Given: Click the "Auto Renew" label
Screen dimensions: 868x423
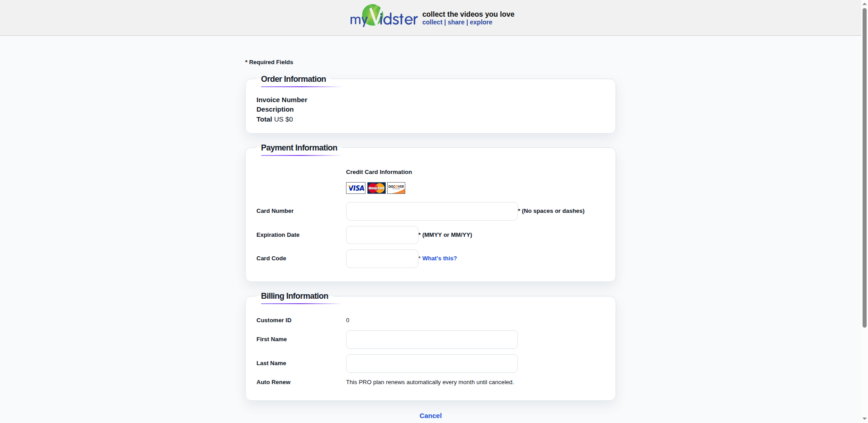Looking at the screenshot, I should coord(273,382).
